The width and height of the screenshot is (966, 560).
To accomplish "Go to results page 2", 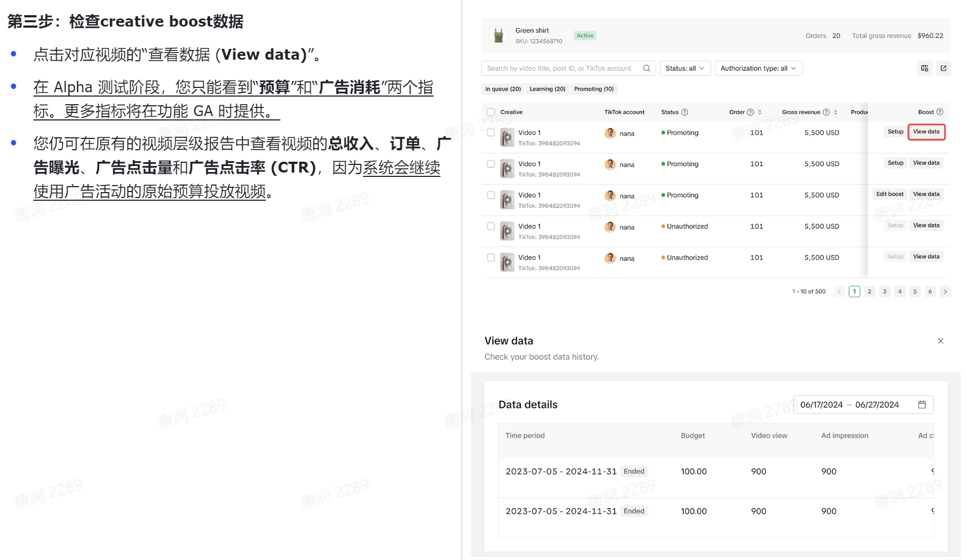I will pos(869,291).
